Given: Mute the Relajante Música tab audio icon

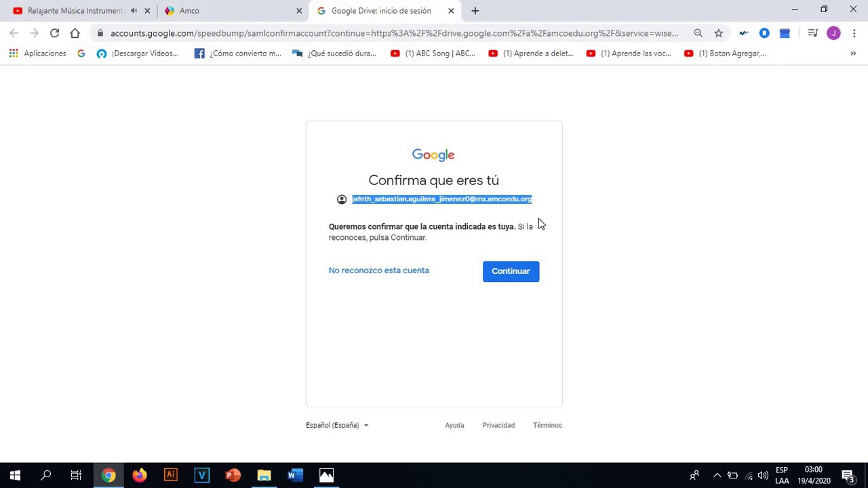Looking at the screenshot, I should click(x=134, y=11).
